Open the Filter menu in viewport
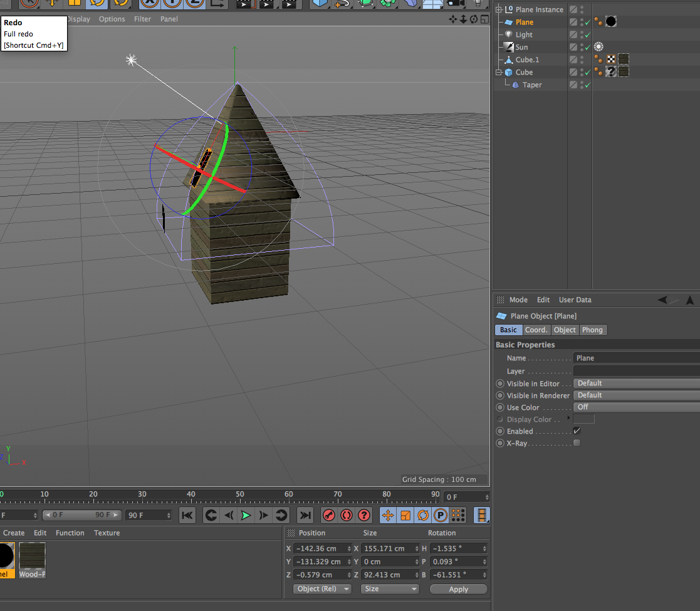This screenshot has width=700, height=611. coord(142,19)
